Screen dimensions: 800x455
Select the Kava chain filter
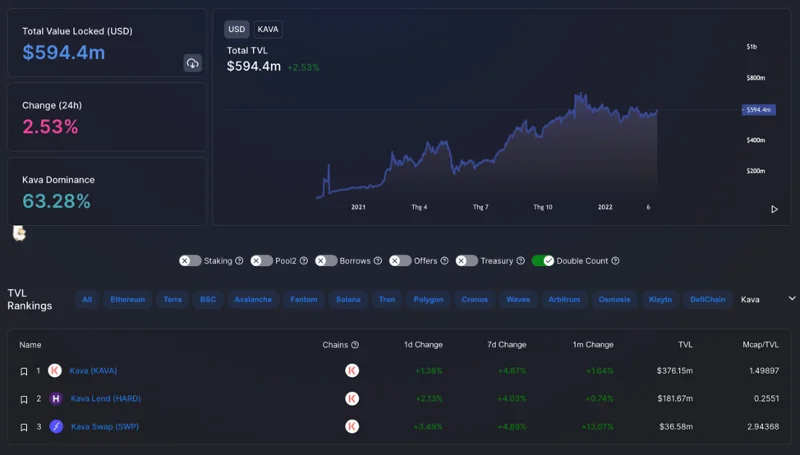click(x=750, y=299)
